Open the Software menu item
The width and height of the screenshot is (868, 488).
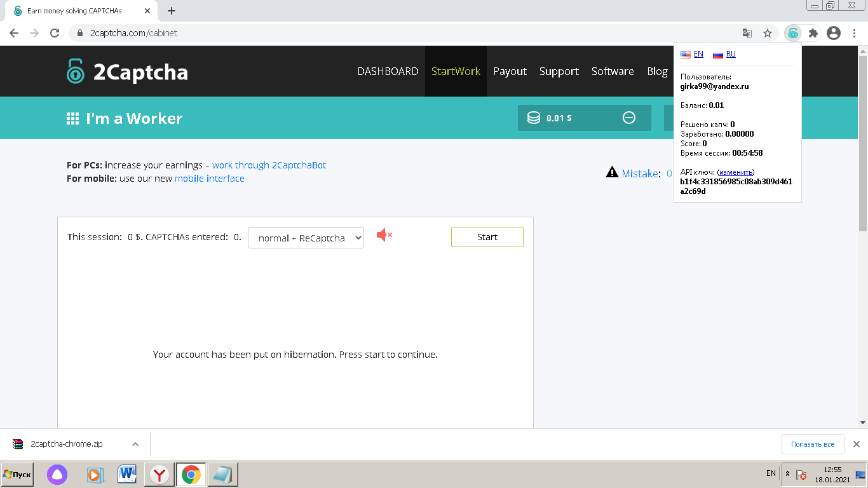(613, 71)
